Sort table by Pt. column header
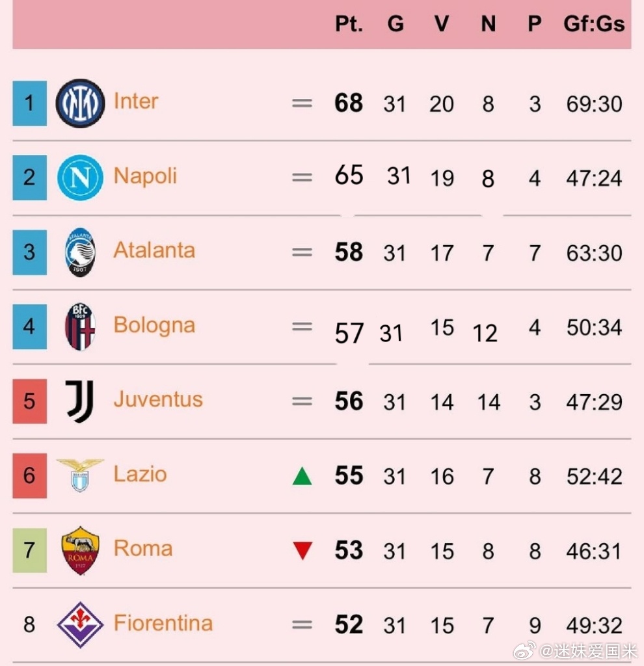The image size is (644, 666). [349, 24]
